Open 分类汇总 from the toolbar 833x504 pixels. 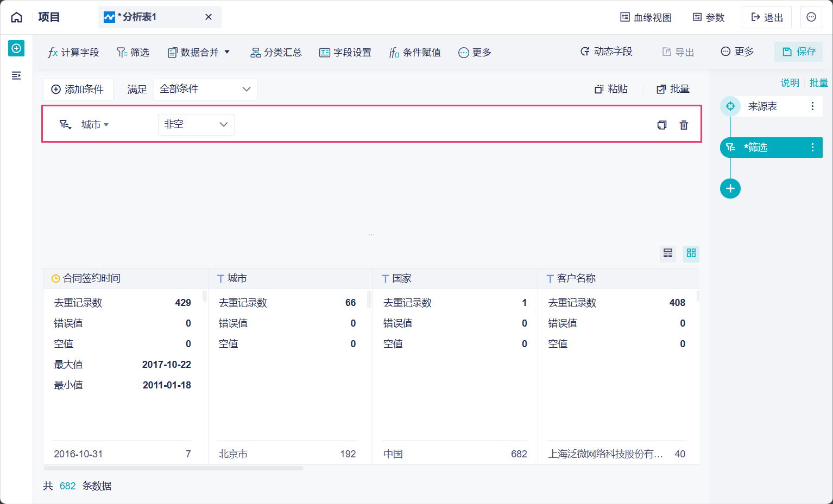pos(276,53)
